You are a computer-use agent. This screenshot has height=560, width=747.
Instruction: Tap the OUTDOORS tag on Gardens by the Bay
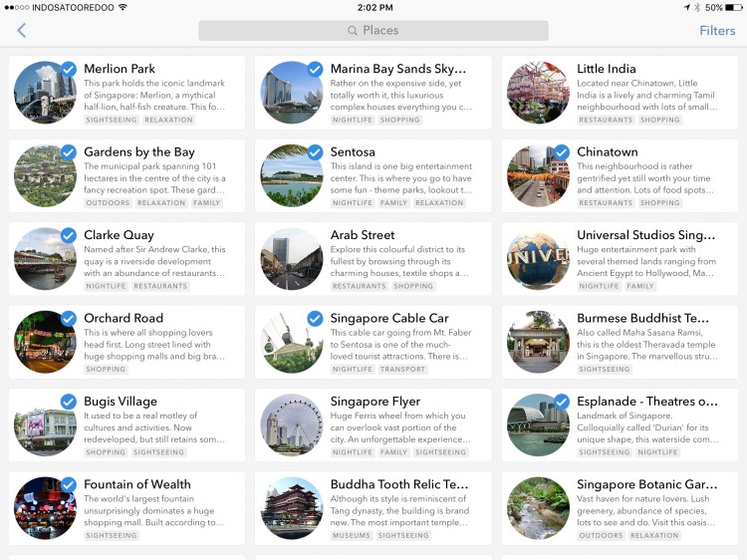[x=108, y=203]
